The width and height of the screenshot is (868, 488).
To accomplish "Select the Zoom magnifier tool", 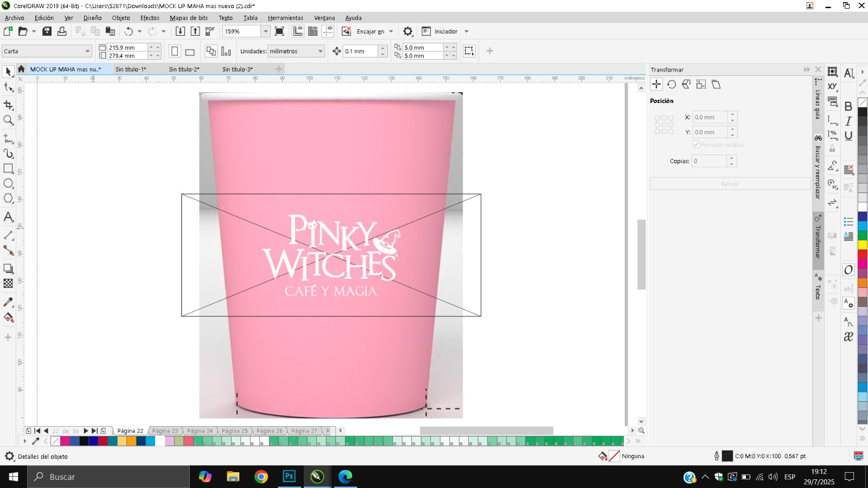I will [x=8, y=120].
